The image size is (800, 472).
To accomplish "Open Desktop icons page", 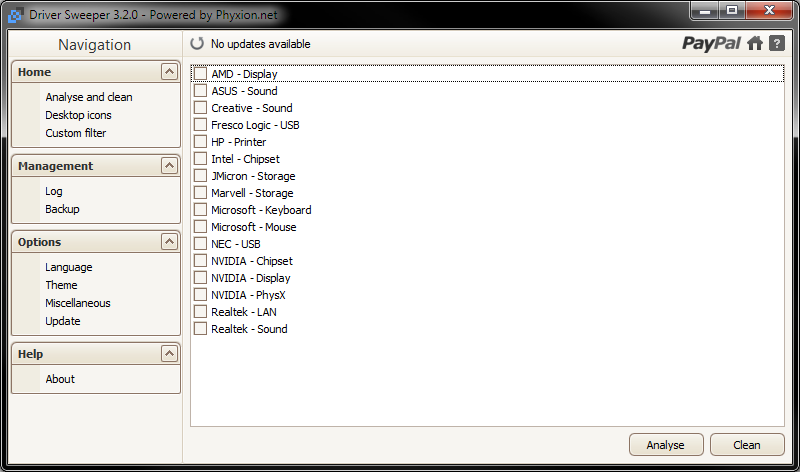I will 78,115.
